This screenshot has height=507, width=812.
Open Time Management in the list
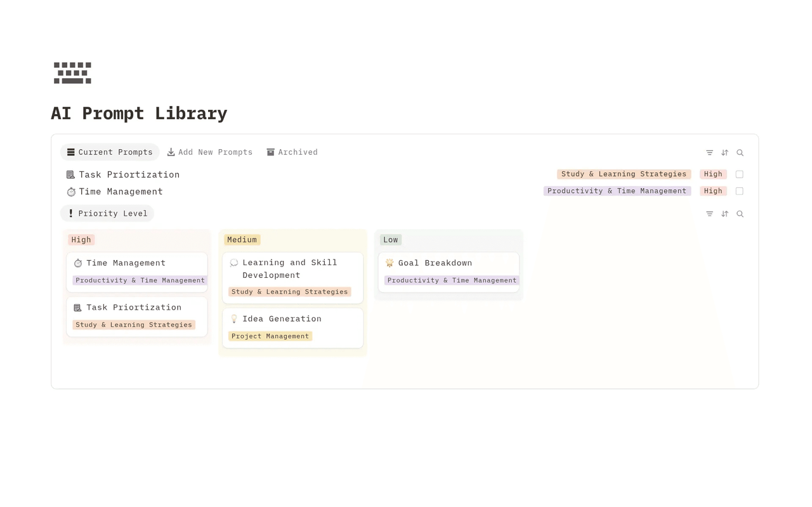click(121, 192)
